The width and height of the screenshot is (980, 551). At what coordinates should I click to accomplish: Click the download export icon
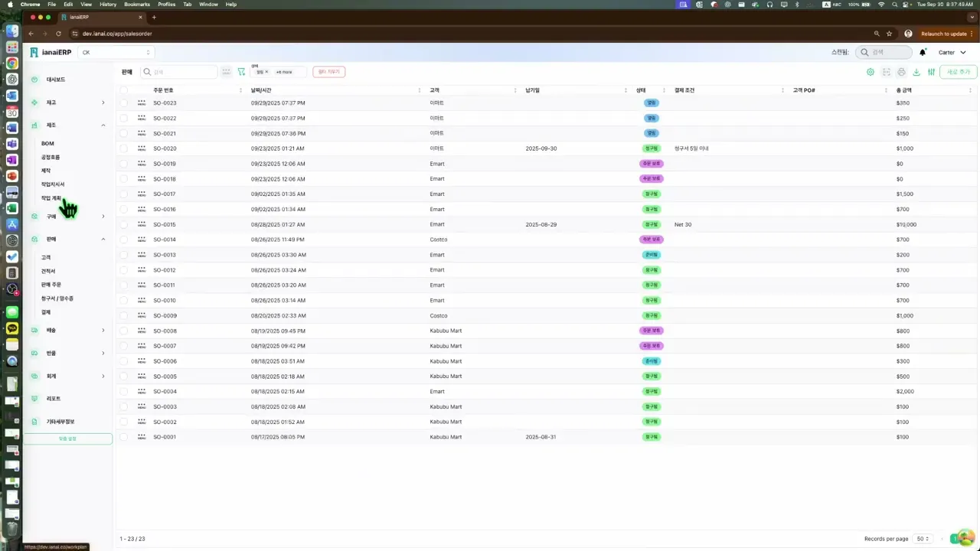tap(916, 72)
